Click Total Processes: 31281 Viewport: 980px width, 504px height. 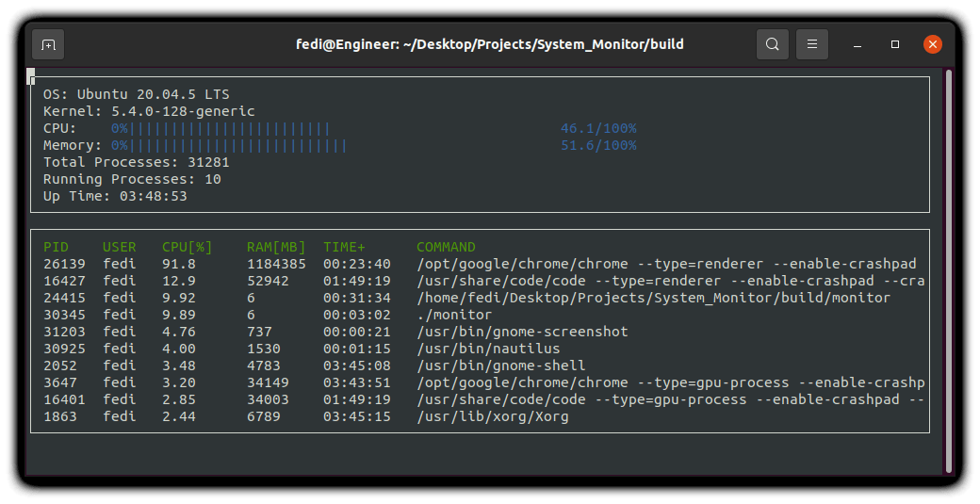pyautogui.click(x=137, y=162)
